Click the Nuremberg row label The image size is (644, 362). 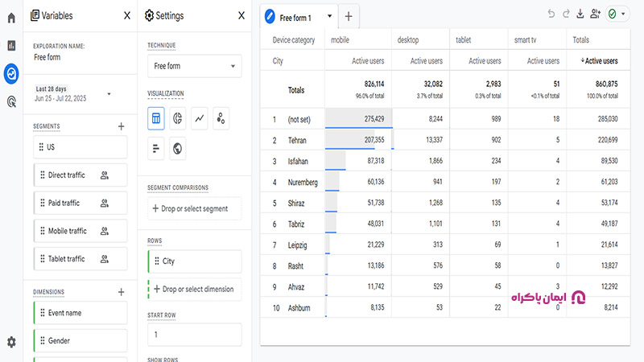[x=303, y=183]
